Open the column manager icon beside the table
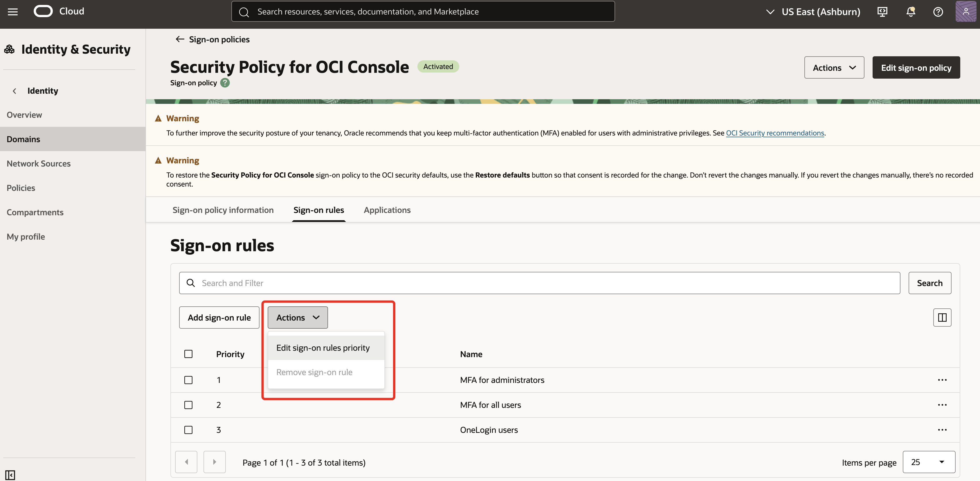 point(942,317)
